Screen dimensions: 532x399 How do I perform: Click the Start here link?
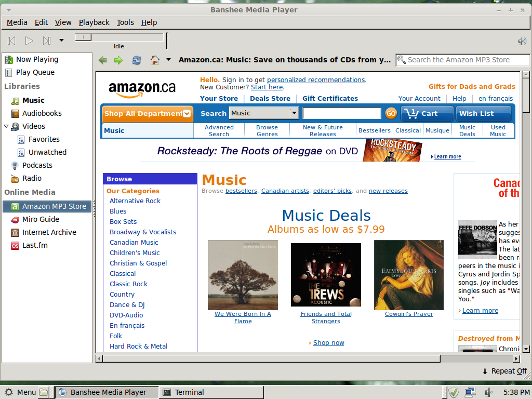click(x=267, y=87)
